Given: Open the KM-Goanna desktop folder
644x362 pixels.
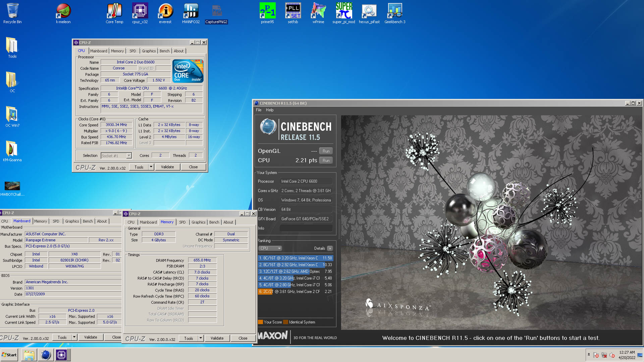Looking at the screenshot, I should (x=12, y=152).
